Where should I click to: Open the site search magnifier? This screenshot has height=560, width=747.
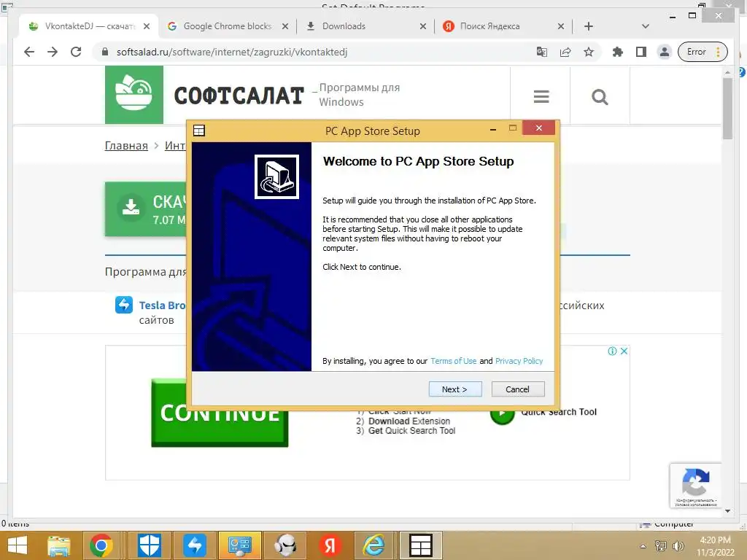click(x=600, y=97)
